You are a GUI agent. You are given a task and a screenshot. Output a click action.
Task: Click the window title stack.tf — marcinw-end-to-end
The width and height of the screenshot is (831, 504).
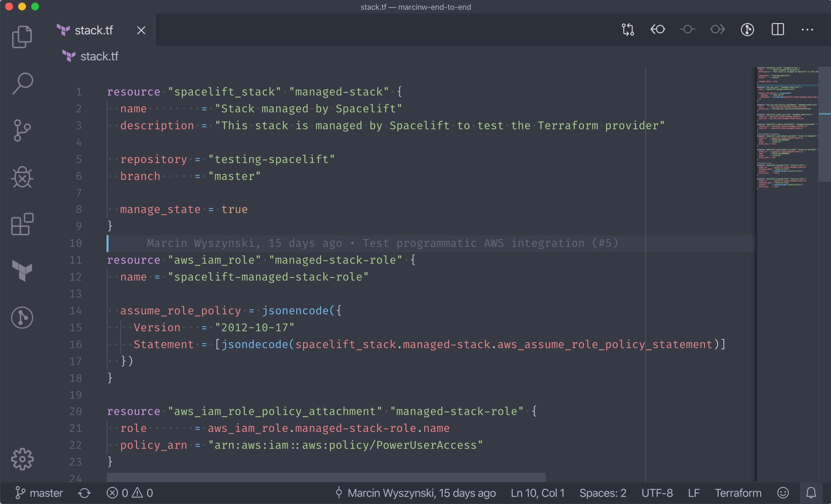pyautogui.click(x=415, y=7)
